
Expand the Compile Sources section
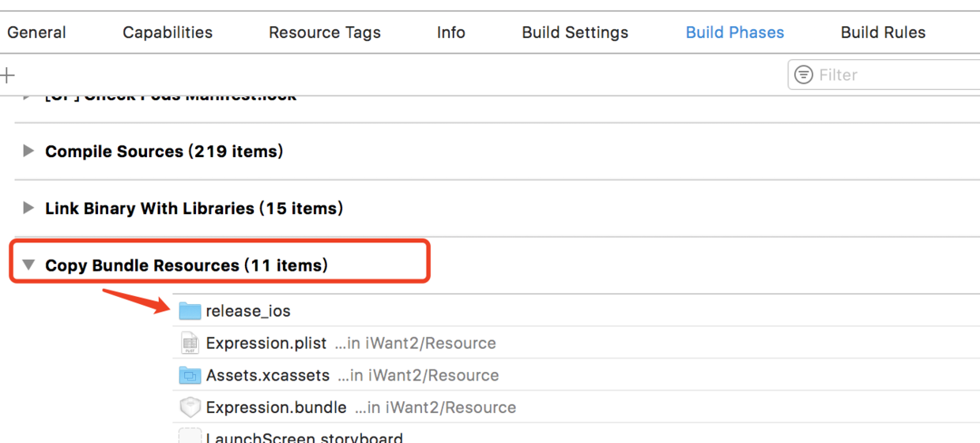(x=28, y=151)
